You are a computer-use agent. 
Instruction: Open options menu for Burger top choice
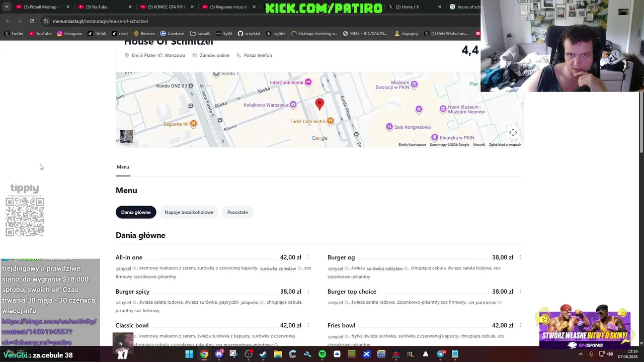click(x=520, y=292)
